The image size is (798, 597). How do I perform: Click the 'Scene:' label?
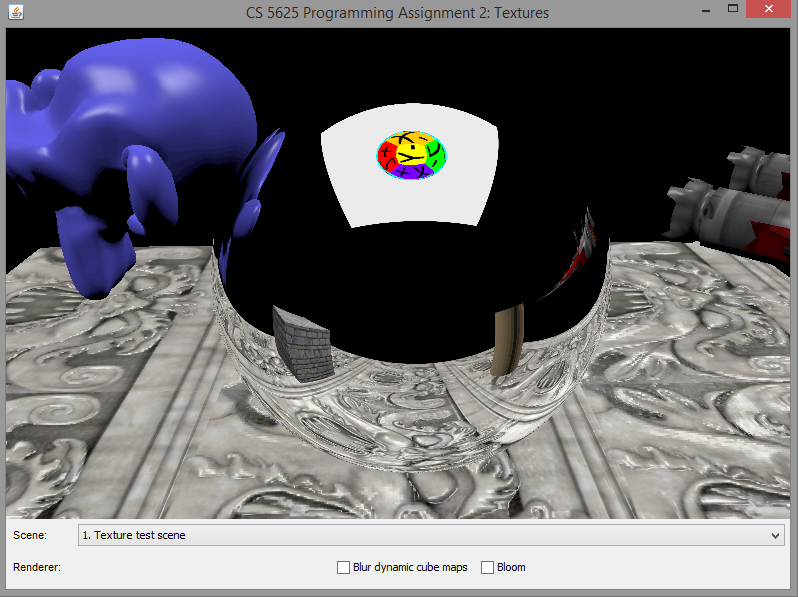point(29,535)
